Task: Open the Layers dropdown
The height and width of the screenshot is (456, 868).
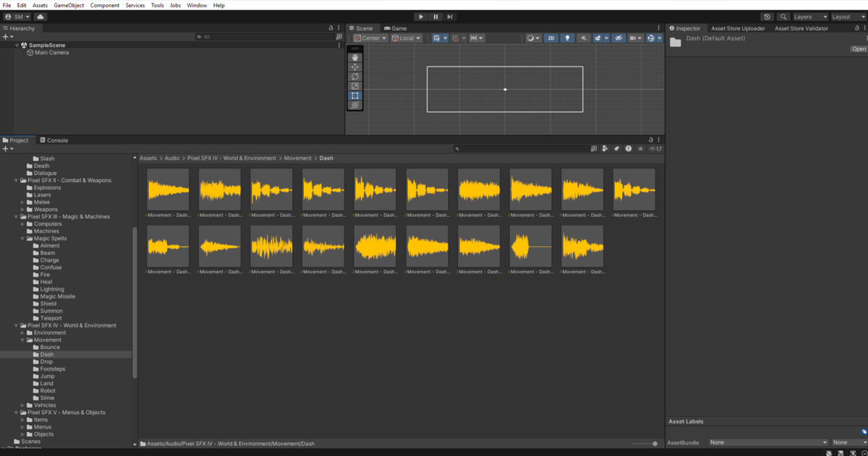Action: pos(809,17)
